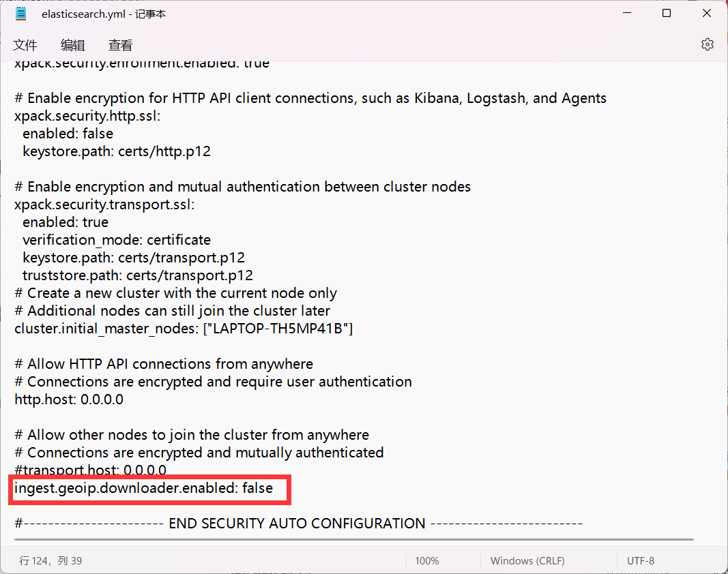Place cursor on http.host: 0.0.0.0 line
Screen dimensions: 728x574
click(69, 399)
